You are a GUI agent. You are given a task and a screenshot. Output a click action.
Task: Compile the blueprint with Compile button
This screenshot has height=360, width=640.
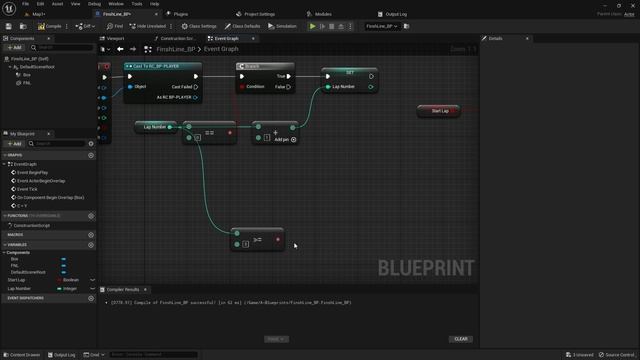[49, 26]
